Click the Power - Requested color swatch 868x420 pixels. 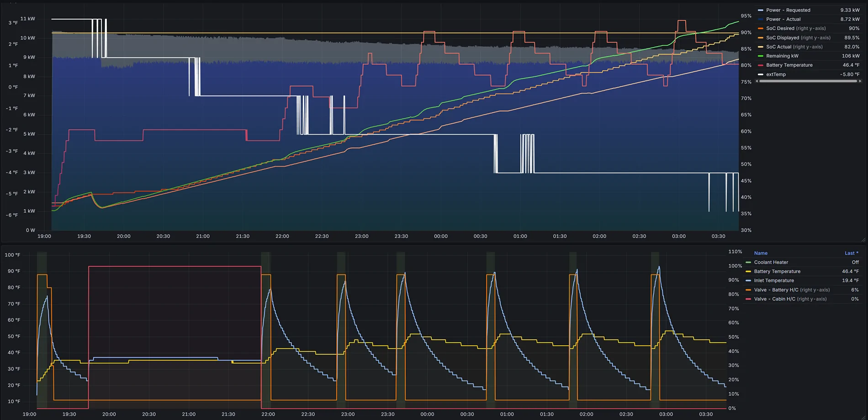(x=760, y=10)
